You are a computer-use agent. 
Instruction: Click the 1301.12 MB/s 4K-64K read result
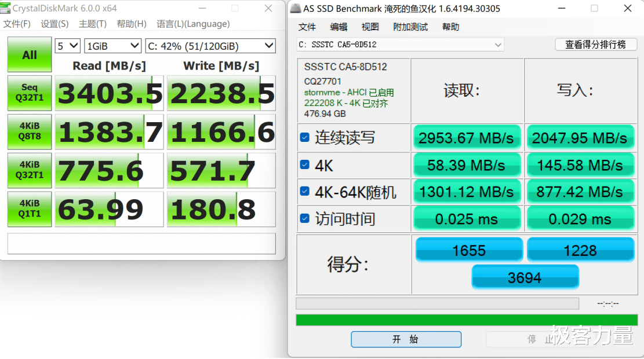coord(467,192)
